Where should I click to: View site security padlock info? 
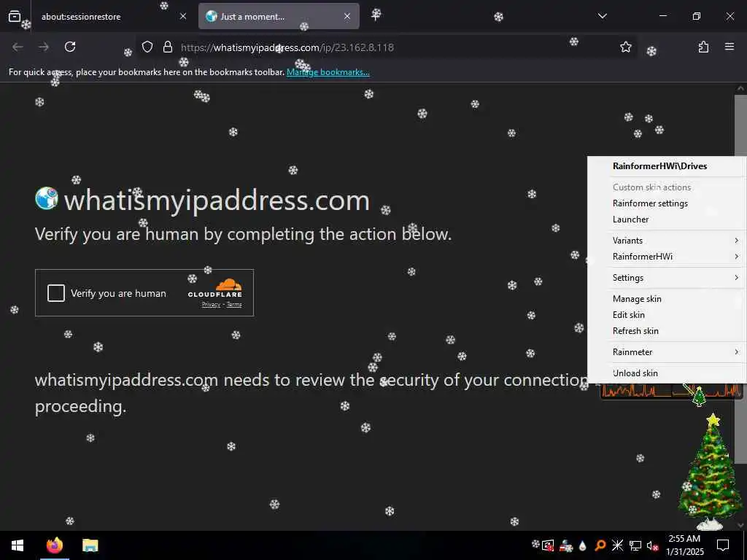coord(168,47)
